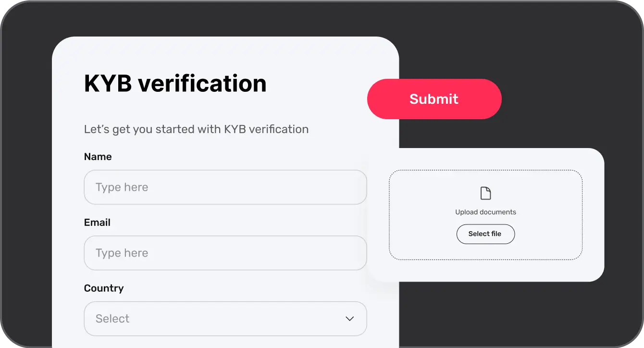This screenshot has width=644, height=348.
Task: Click the upload card's white margin
Action: click(485, 271)
